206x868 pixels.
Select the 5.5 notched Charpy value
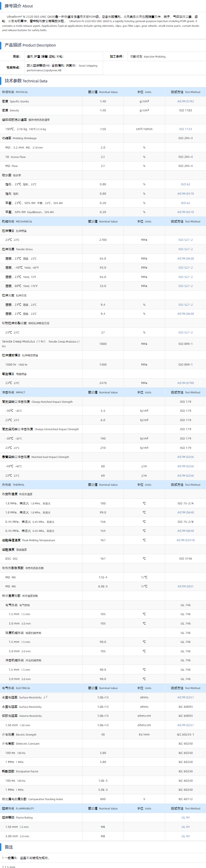103,411
